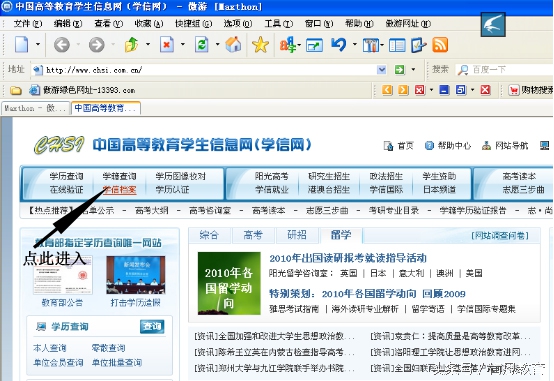This screenshot has height=381, width=554.
Task: Click the 2010年各国留学动向 green thumbnail
Action: [x=229, y=283]
